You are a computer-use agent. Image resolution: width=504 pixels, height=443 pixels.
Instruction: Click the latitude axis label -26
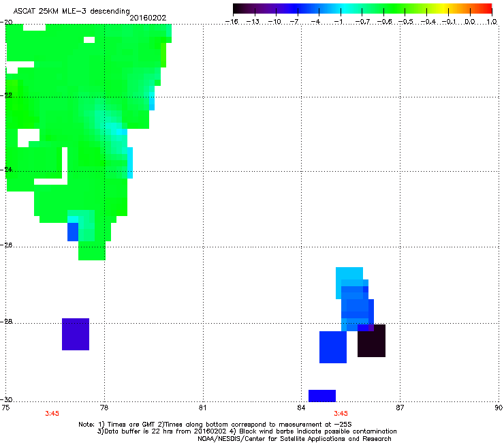click(x=7, y=245)
